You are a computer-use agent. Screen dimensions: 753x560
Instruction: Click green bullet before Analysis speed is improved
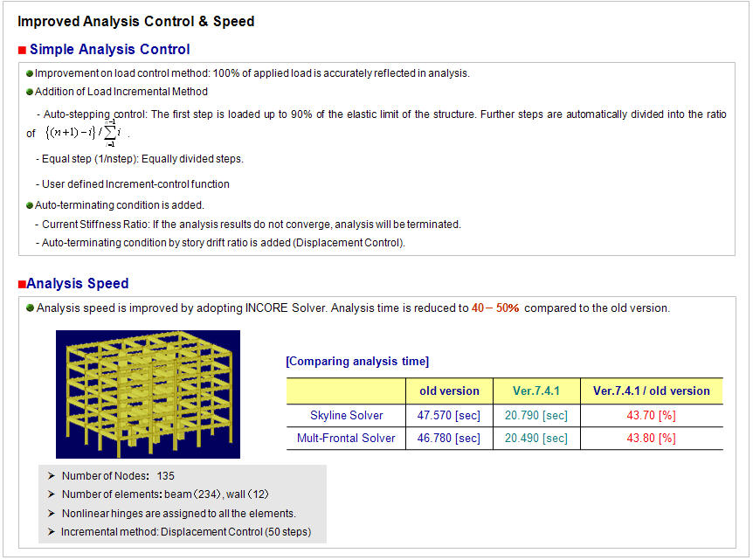point(30,308)
